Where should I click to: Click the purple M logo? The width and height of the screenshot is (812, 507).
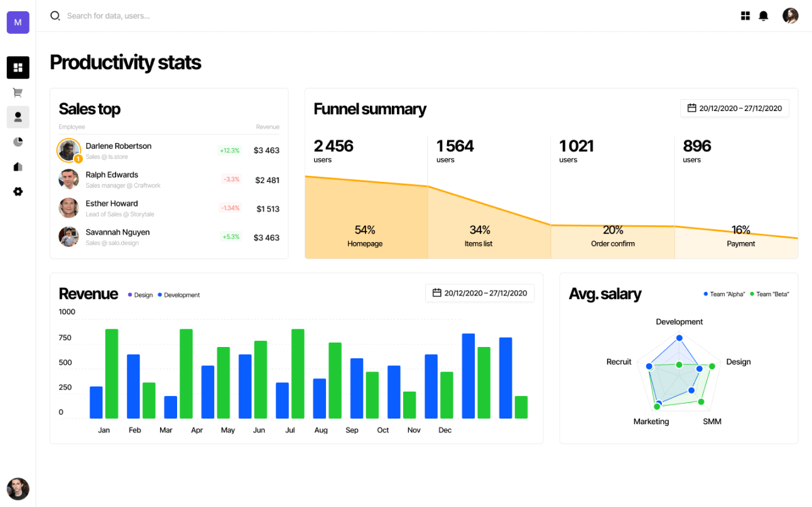click(x=18, y=23)
